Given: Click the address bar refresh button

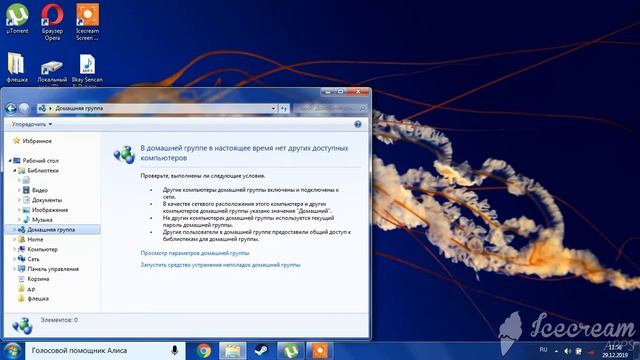Looking at the screenshot, I should [x=284, y=108].
